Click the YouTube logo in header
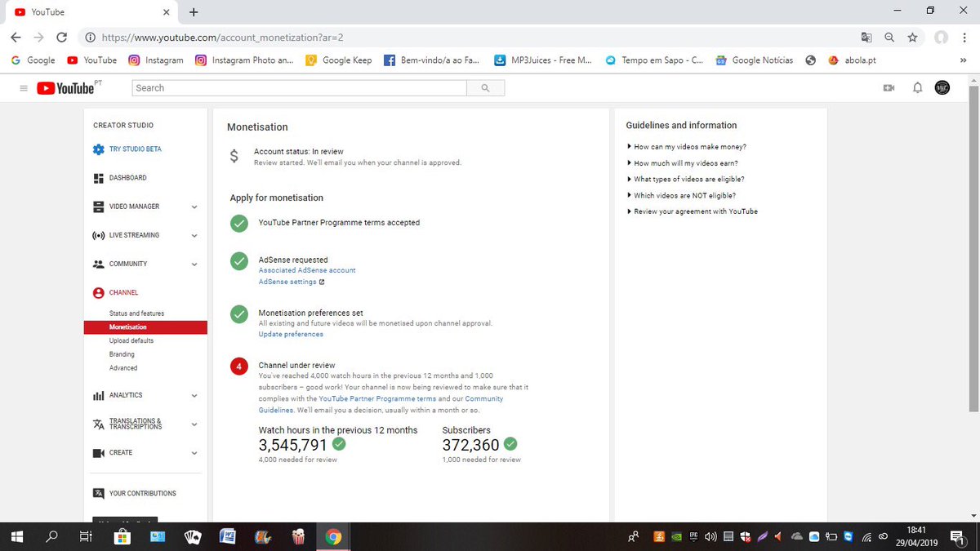 (65, 88)
